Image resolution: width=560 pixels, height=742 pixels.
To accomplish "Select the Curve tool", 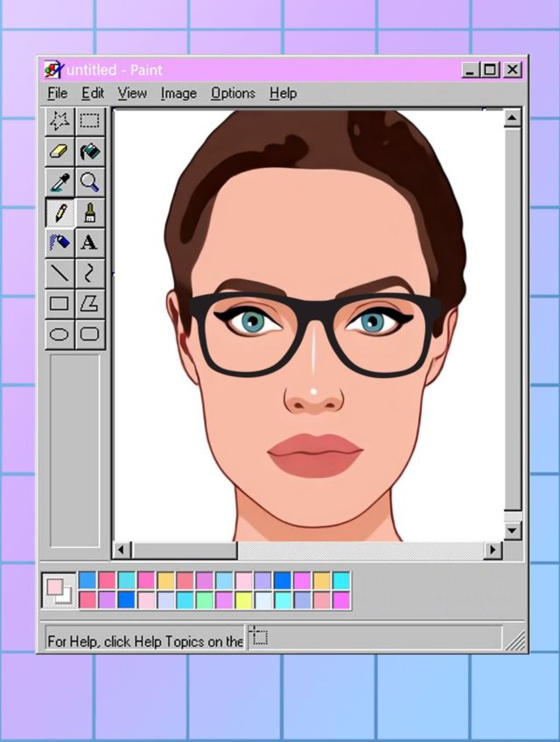I will point(89,273).
